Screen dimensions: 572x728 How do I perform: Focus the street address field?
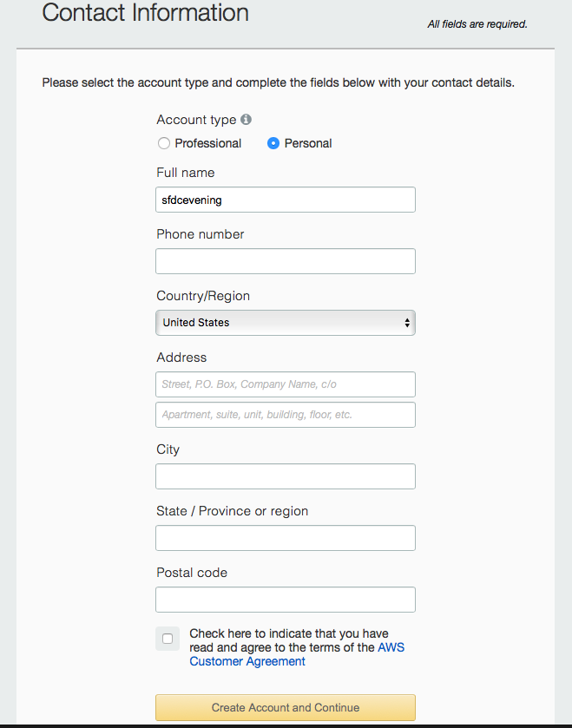coord(286,384)
